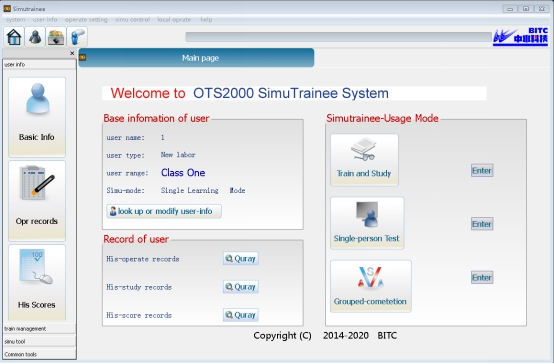554x364 pixels.
Task: Open the user info menu
Action: point(45,20)
